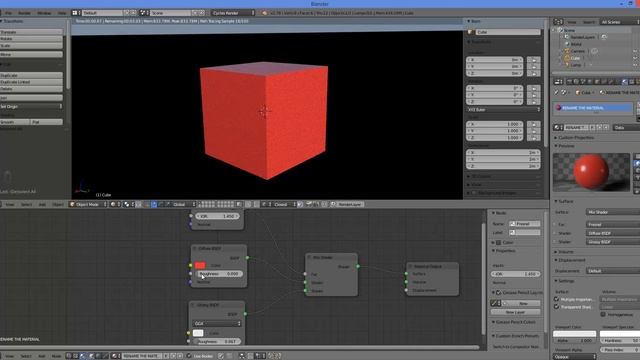Select the Scene row in outliner
640x360 pixels.
[569, 30]
